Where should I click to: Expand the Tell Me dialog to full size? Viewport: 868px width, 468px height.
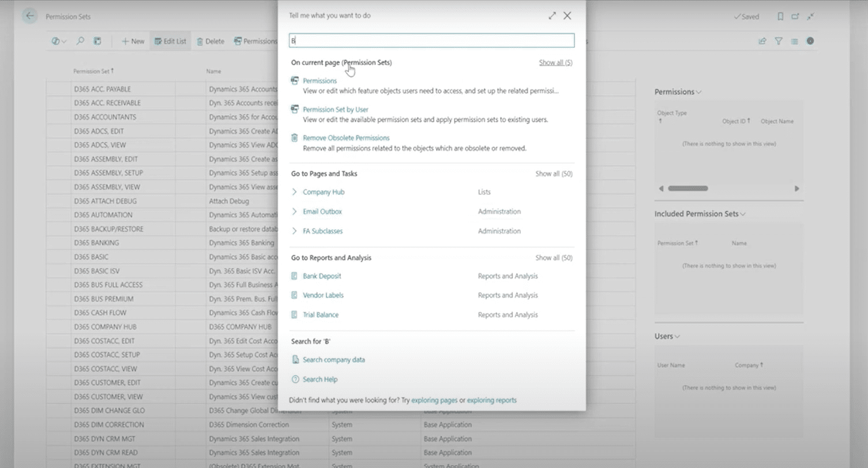click(552, 16)
